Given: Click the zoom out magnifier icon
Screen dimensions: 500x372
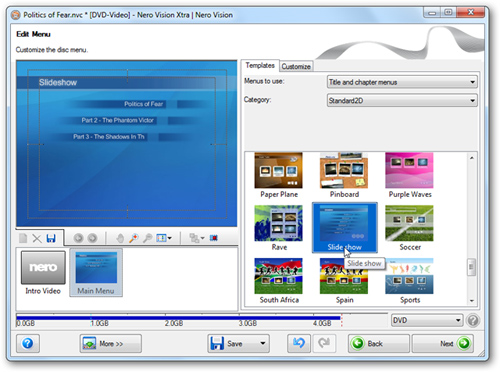Looking at the screenshot, I should point(147,238).
